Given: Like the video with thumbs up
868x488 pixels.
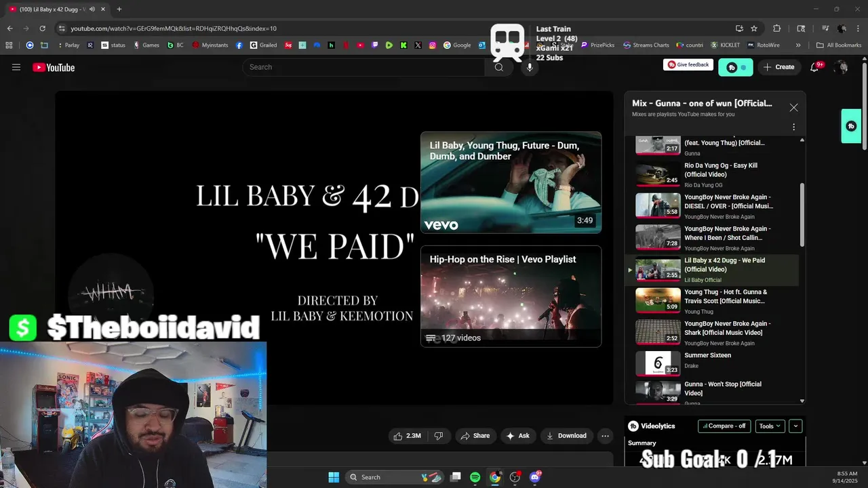Looking at the screenshot, I should pyautogui.click(x=408, y=436).
